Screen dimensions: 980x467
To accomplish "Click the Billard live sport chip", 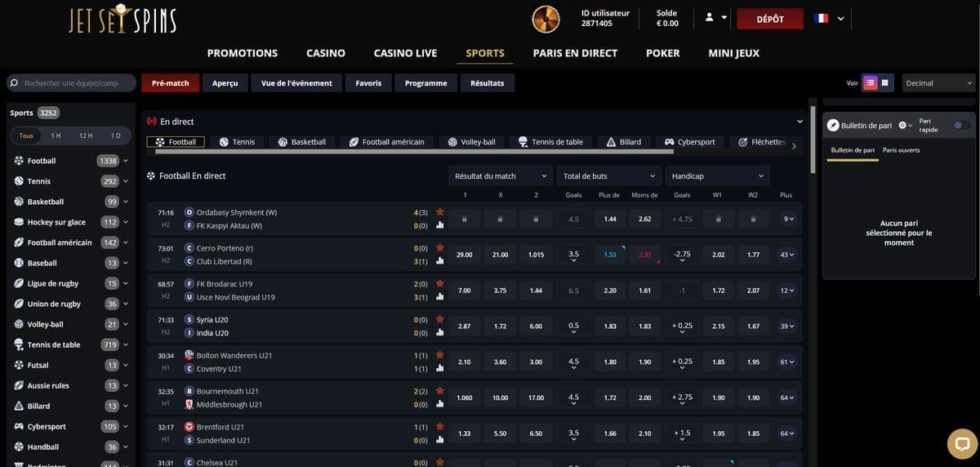I will (x=624, y=142).
